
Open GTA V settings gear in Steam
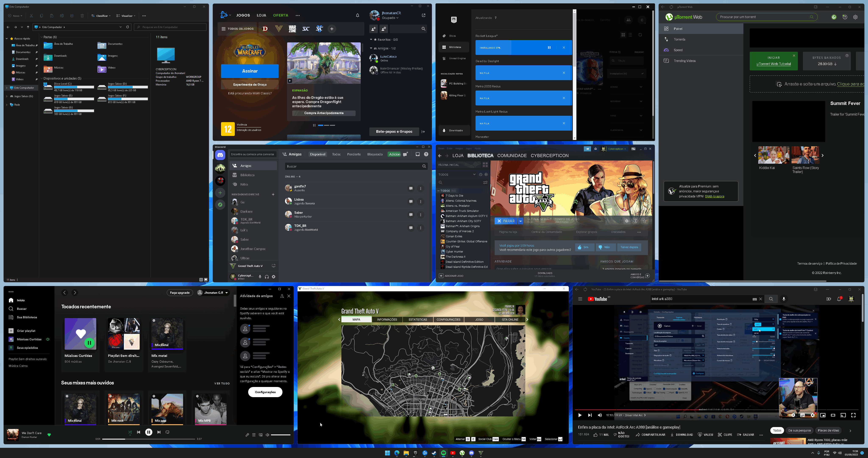tap(626, 221)
